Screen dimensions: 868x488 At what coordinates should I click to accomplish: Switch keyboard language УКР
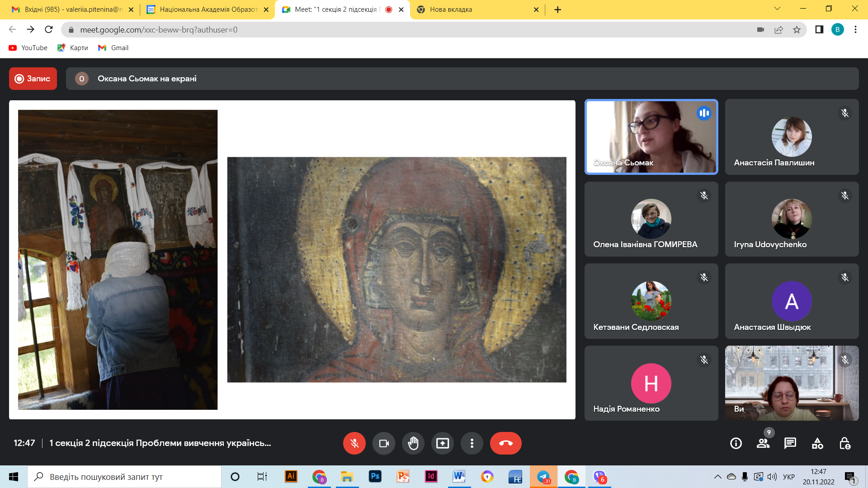789,477
